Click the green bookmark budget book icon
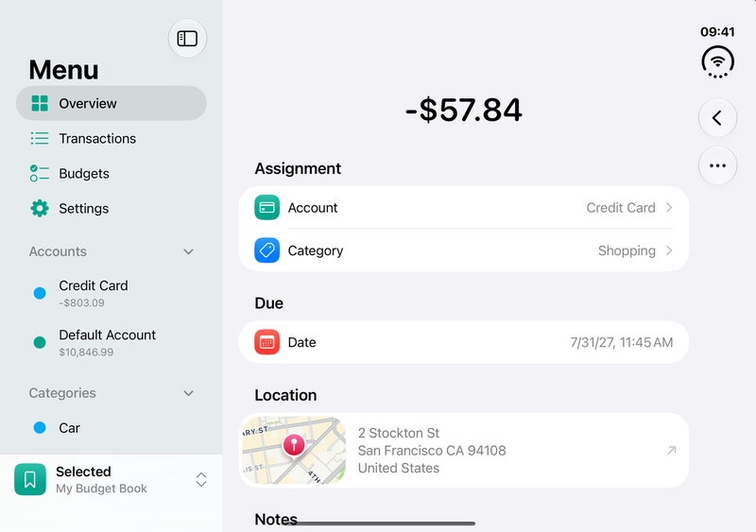The image size is (756, 532). click(30, 479)
